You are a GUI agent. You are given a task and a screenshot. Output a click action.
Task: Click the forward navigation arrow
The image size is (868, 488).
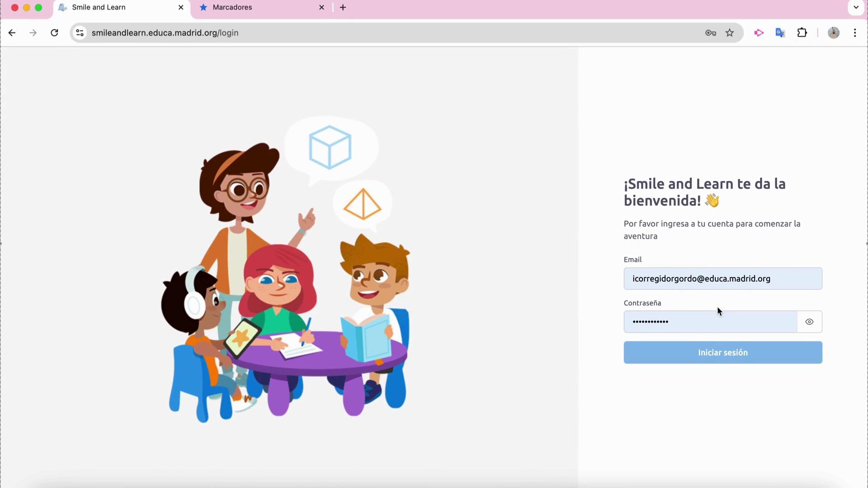point(33,33)
